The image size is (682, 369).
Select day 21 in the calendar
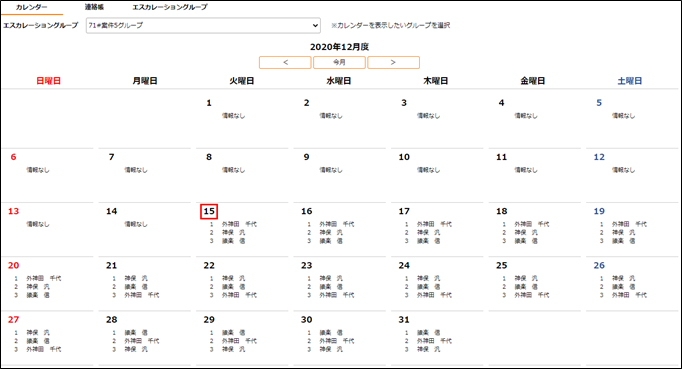click(111, 265)
